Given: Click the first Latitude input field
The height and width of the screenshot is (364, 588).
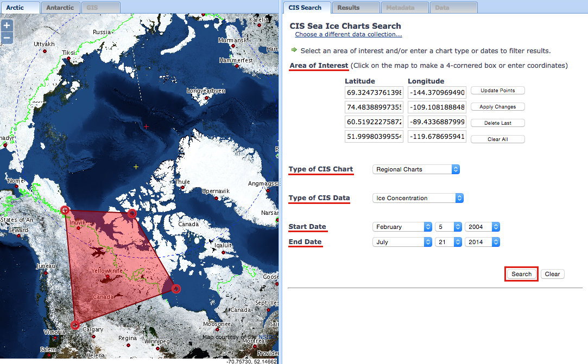Looking at the screenshot, I should [373, 92].
